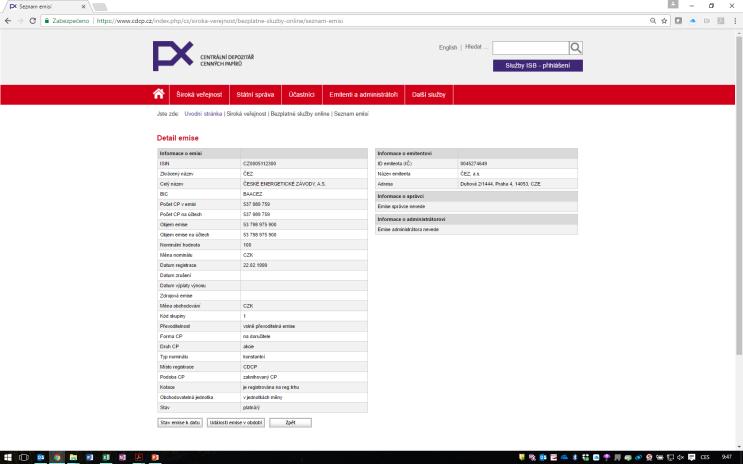Click into the Hledat search field
Image resolution: width=743 pixels, height=464 pixels.
click(x=530, y=48)
